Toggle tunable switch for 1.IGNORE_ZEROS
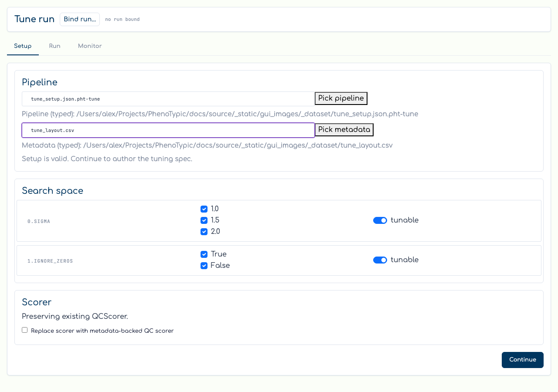Viewport: 558px width, 392px height. [x=380, y=260]
